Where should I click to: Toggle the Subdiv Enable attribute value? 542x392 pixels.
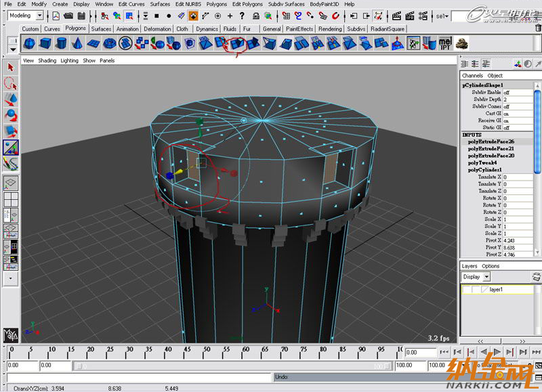tap(517, 93)
